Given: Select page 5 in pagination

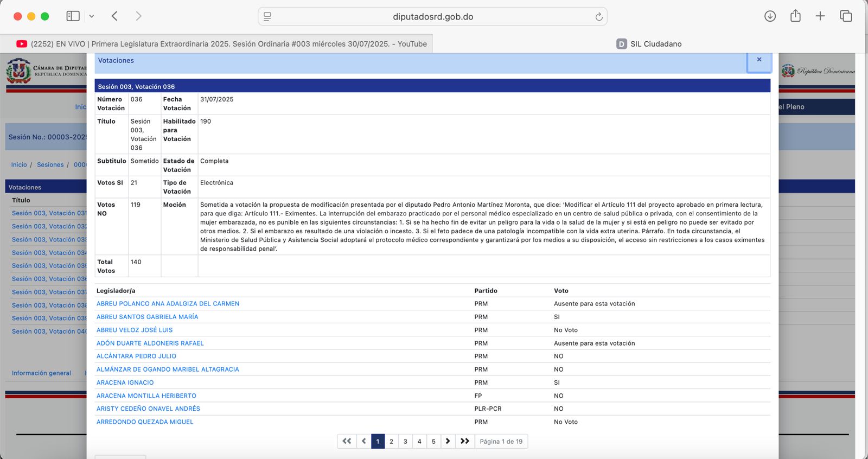Looking at the screenshot, I should coord(433,442).
